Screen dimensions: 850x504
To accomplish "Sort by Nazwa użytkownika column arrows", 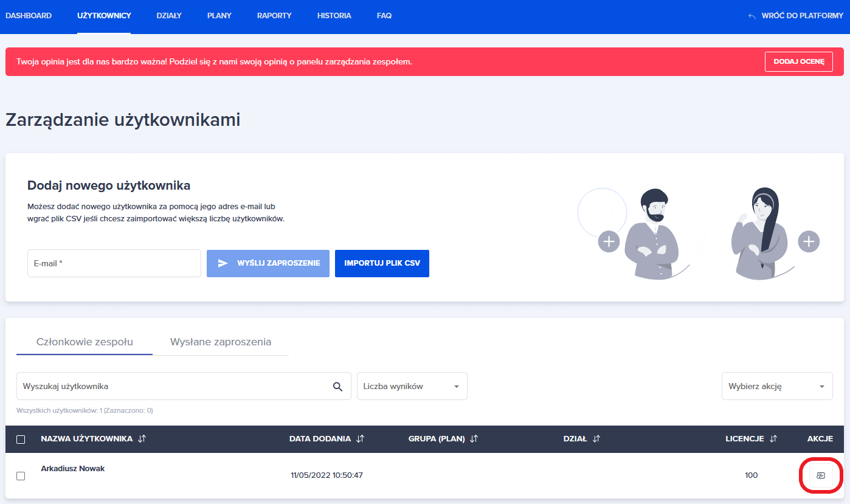I will point(142,439).
